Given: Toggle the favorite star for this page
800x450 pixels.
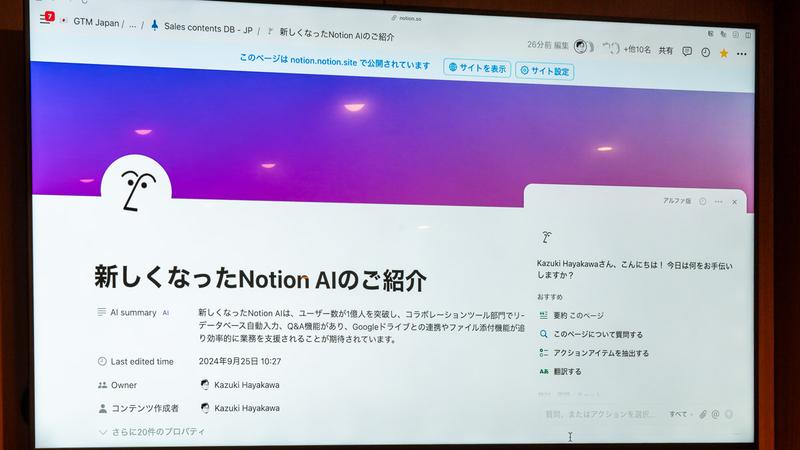Looking at the screenshot, I should pyautogui.click(x=723, y=53).
